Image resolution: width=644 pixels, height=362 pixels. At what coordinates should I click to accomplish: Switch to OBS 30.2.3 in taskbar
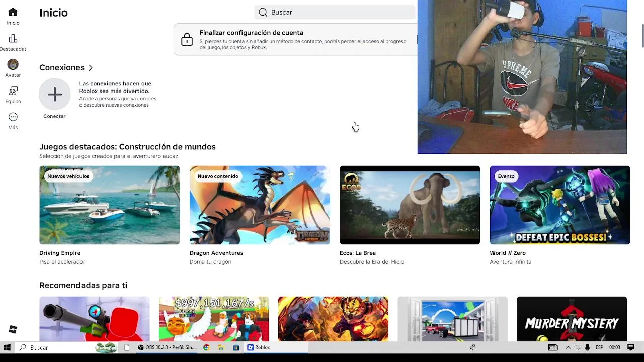pos(167,347)
